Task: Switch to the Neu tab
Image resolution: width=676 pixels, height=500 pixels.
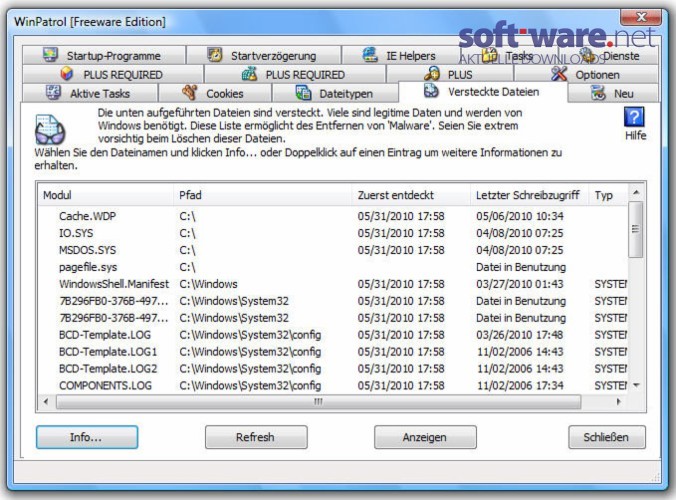Action: tap(613, 94)
